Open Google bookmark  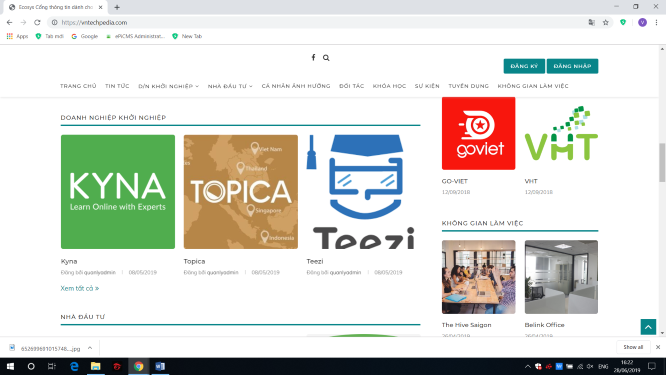(x=85, y=37)
